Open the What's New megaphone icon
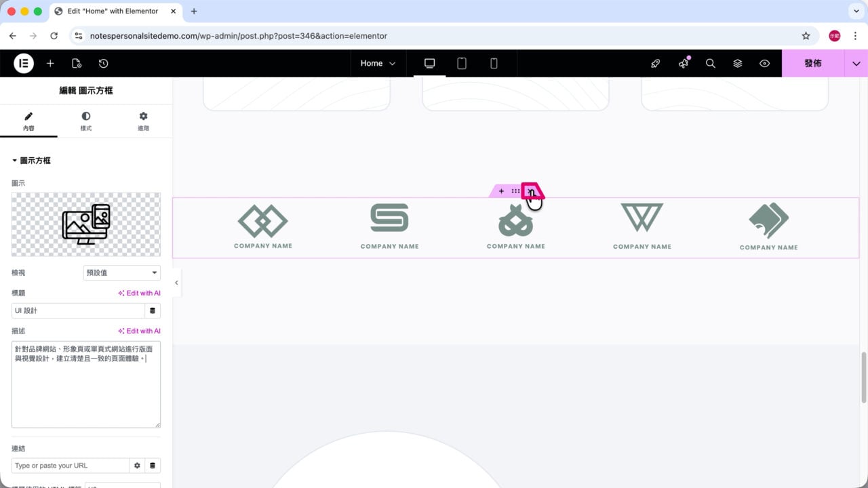Viewport: 868px width, 488px height. [684, 63]
